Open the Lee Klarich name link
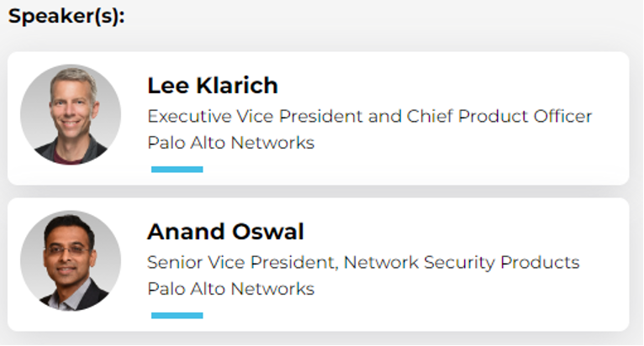This screenshot has width=644, height=346. tap(213, 86)
